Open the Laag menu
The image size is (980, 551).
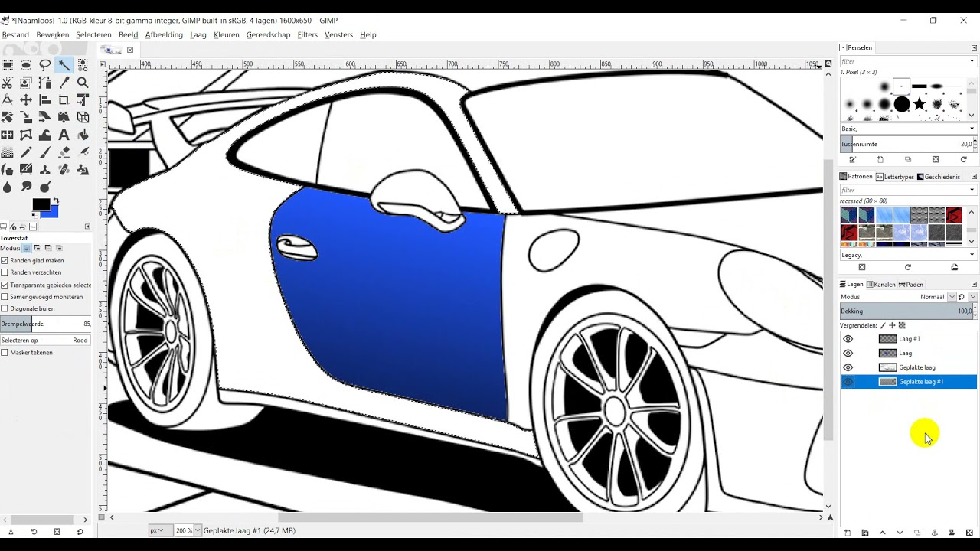tap(198, 34)
